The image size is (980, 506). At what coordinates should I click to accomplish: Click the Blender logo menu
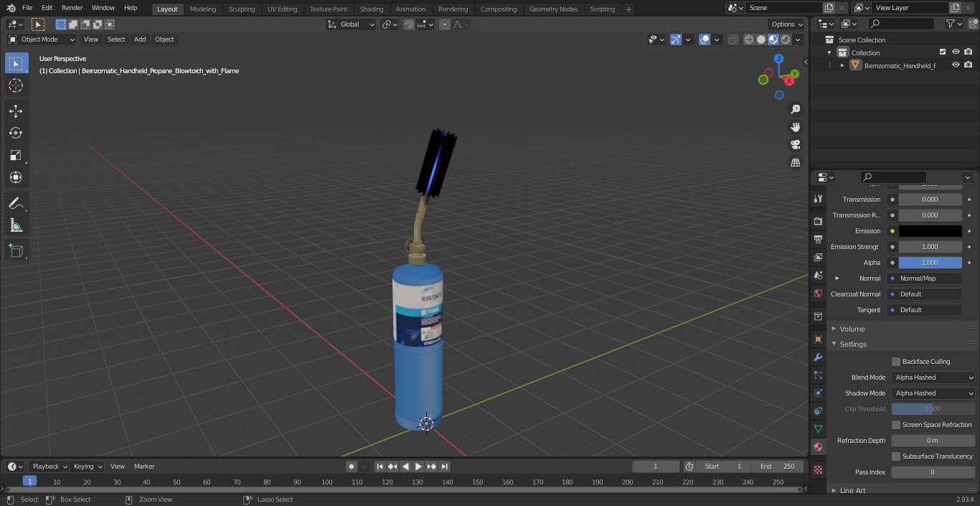point(10,8)
